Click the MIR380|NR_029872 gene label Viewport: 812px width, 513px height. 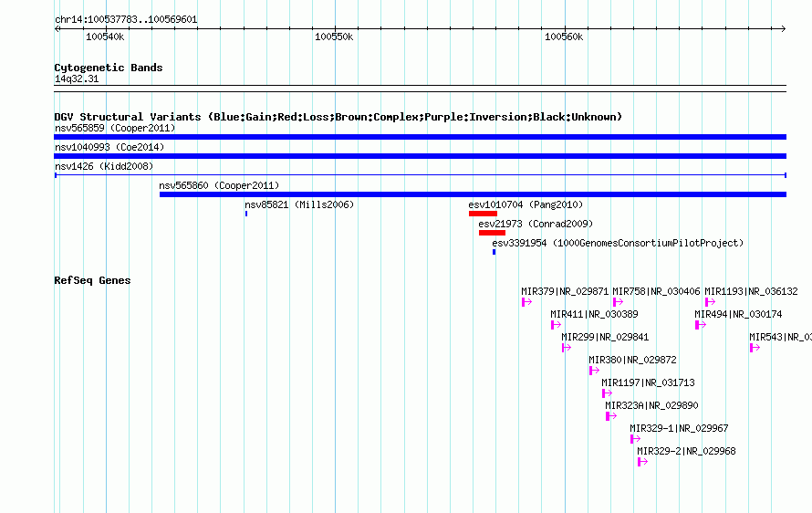click(632, 360)
